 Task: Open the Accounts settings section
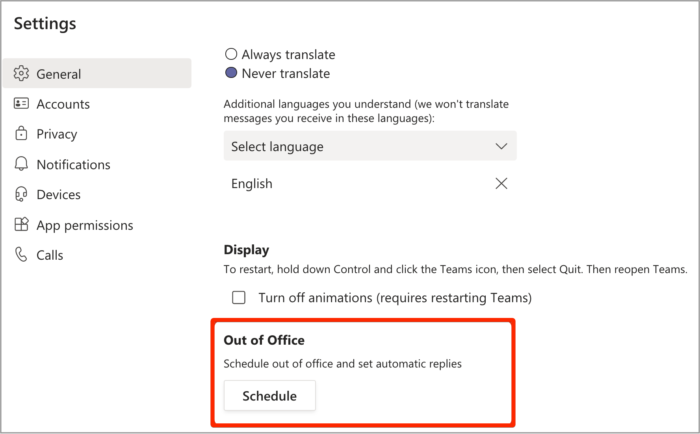pos(63,104)
